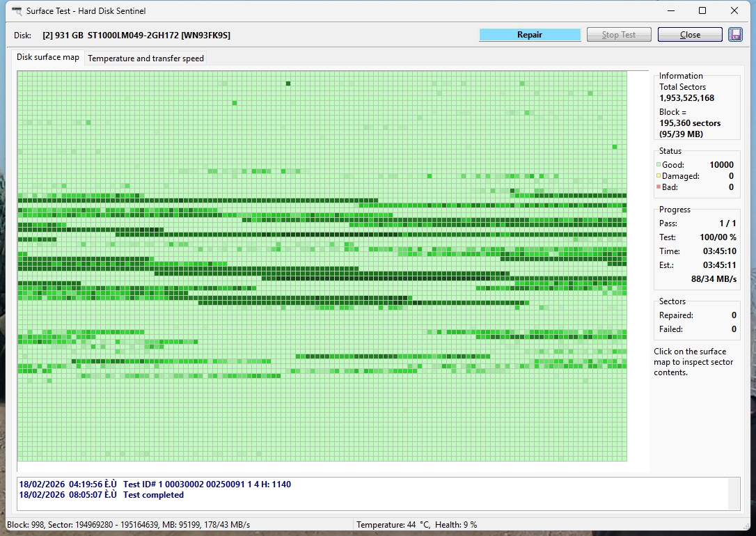This screenshot has height=536, width=756.
Task: Close the window using the title bar X
Action: [734, 11]
